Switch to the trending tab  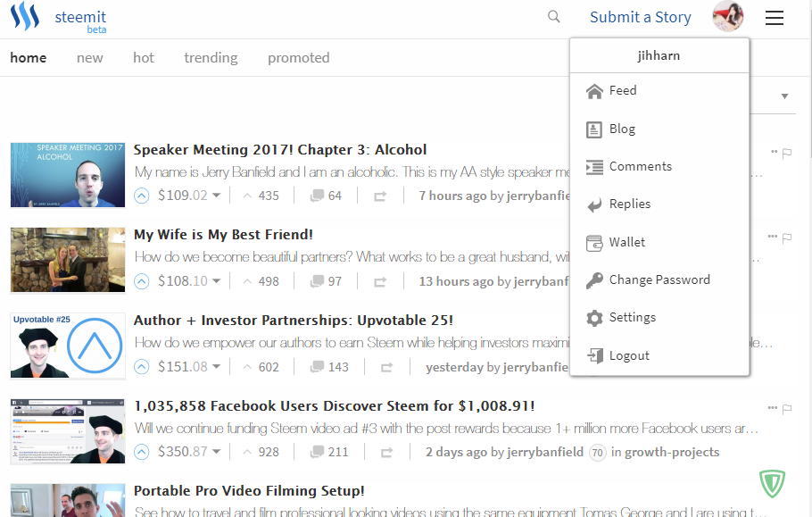pyautogui.click(x=211, y=58)
